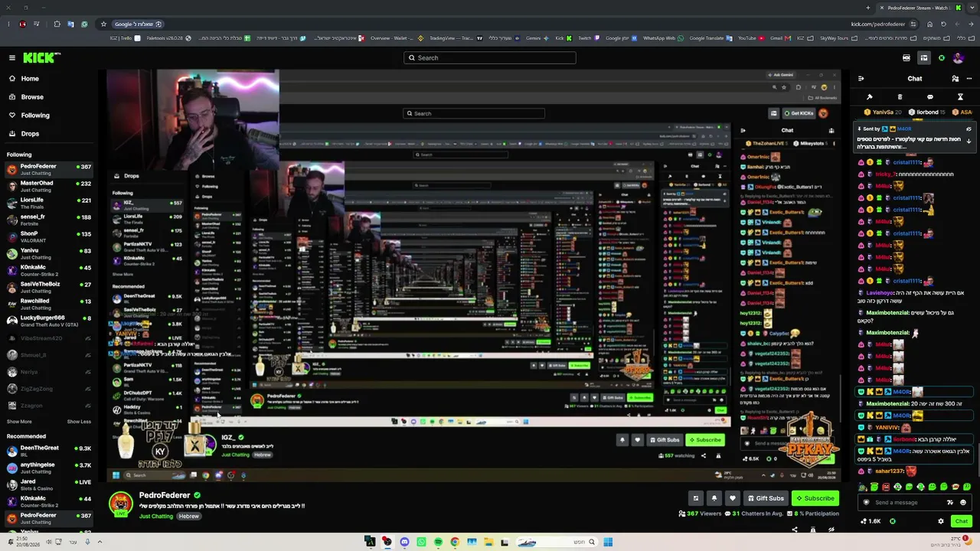Open the chat users list icon

[x=955, y=79]
